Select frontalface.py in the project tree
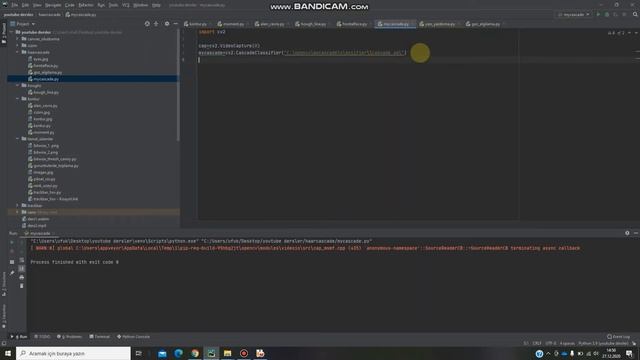The height and width of the screenshot is (360, 640). [x=43, y=66]
